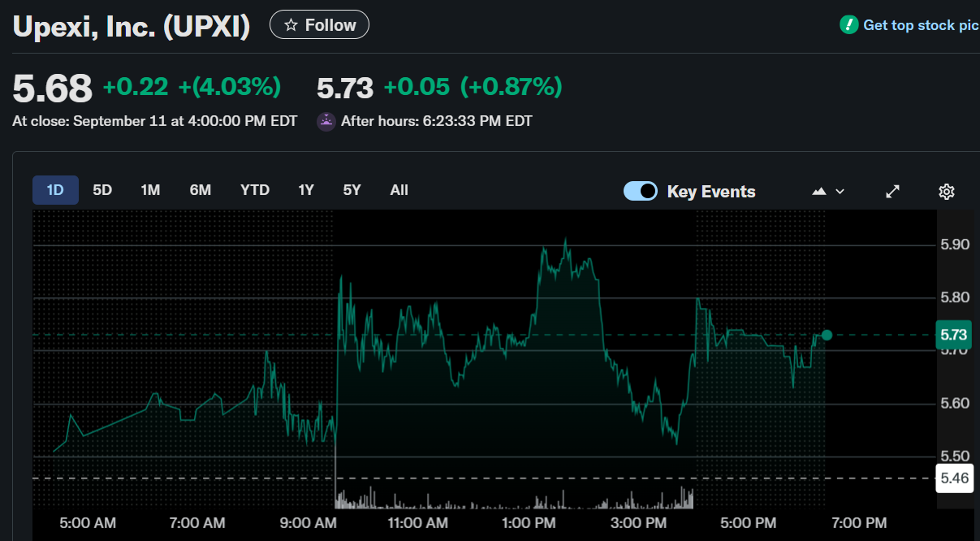Click the 5.80 price axis label
The width and height of the screenshot is (980, 541).
tap(954, 297)
